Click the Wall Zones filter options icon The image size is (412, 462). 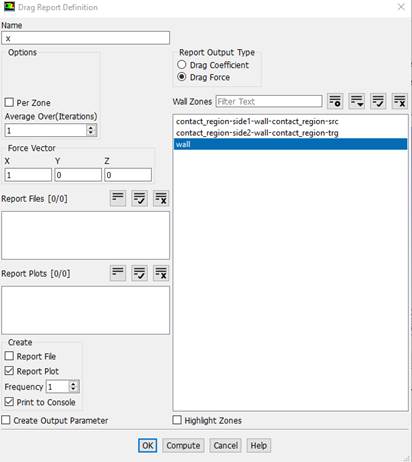pos(335,101)
